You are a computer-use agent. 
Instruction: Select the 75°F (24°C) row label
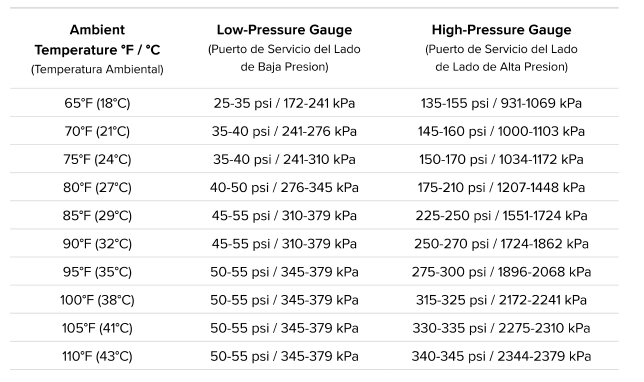point(97,159)
